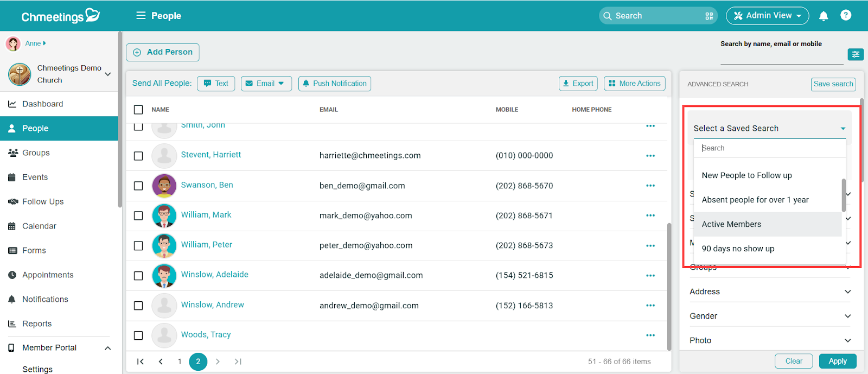Choose Active Members saved search
This screenshot has height=374, width=868.
[731, 224]
